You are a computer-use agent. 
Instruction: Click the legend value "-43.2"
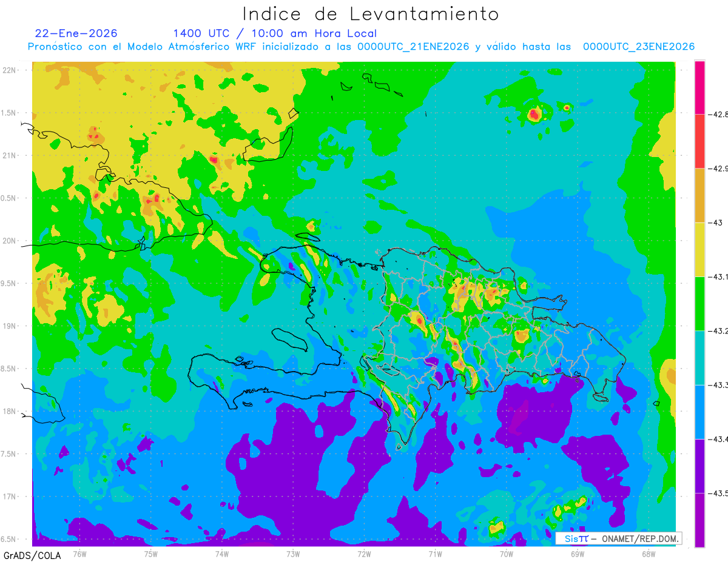coord(719,330)
